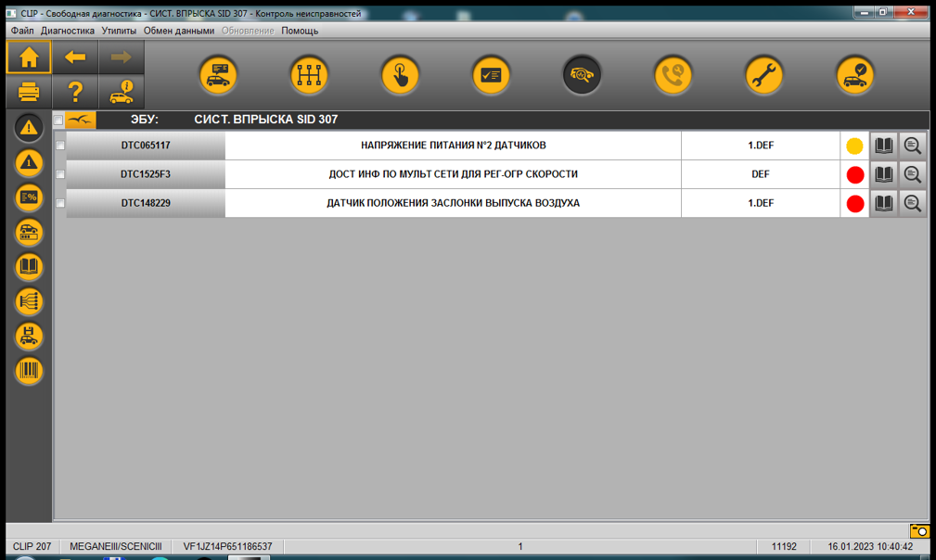
Task: Click the 11192 status bar value
Action: pos(784,546)
